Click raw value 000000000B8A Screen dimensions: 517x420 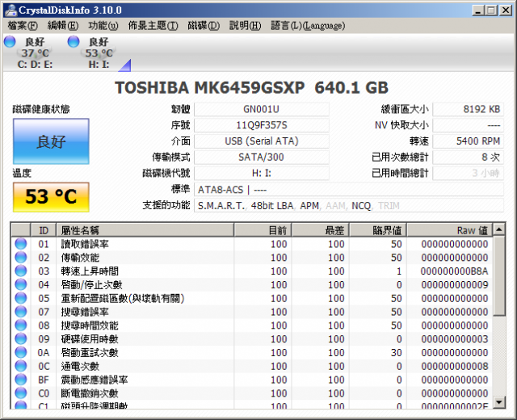coord(454,271)
